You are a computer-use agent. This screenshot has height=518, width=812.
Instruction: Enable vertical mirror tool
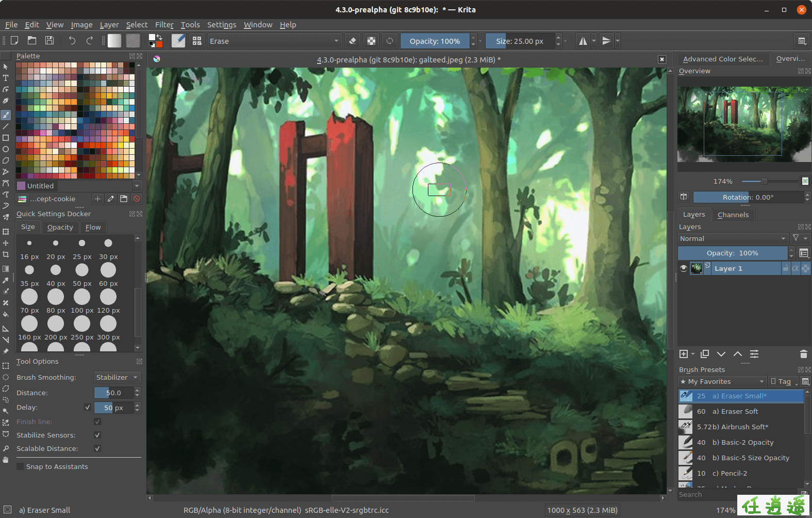tap(607, 41)
